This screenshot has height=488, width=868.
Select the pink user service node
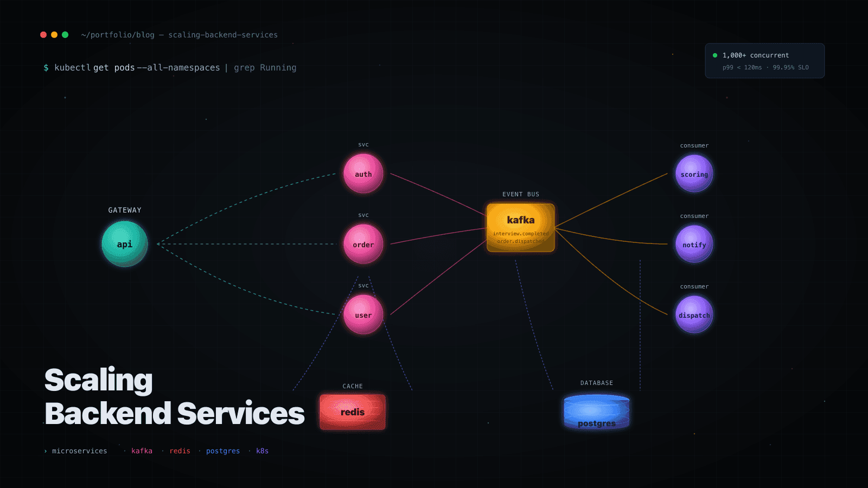click(x=363, y=314)
